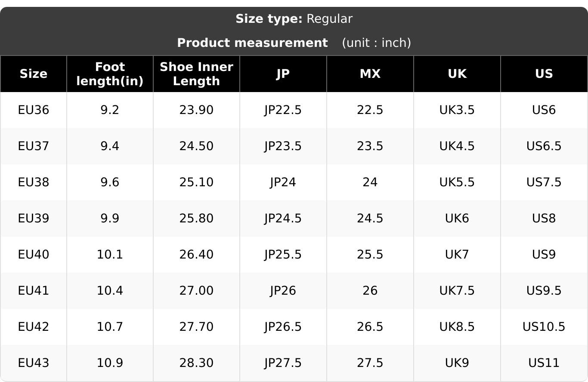The image size is (588, 382).
Task: Select the US6 cell
Action: pos(544,110)
